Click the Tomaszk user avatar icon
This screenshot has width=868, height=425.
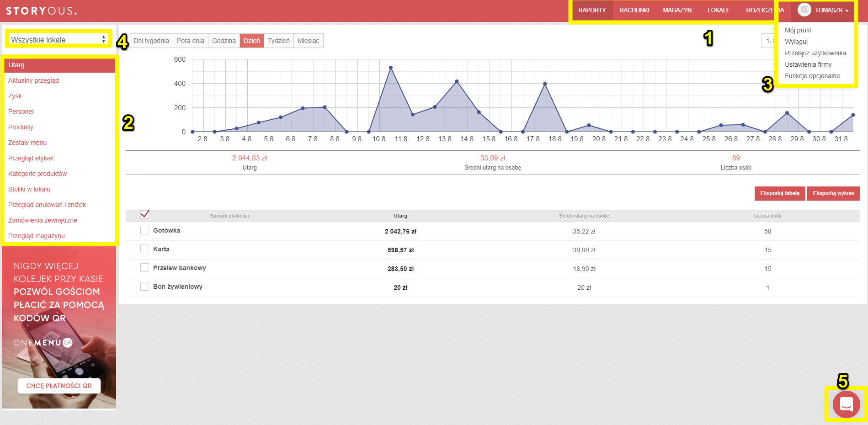click(x=804, y=10)
